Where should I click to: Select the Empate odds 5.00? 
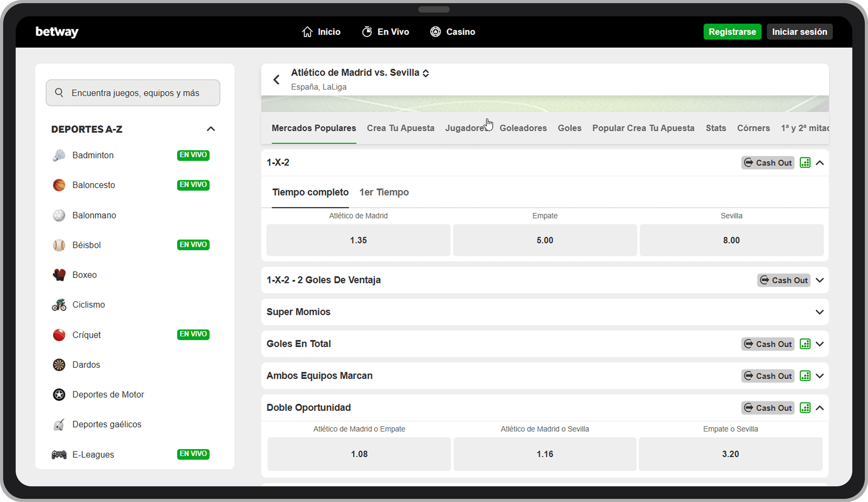(x=545, y=240)
